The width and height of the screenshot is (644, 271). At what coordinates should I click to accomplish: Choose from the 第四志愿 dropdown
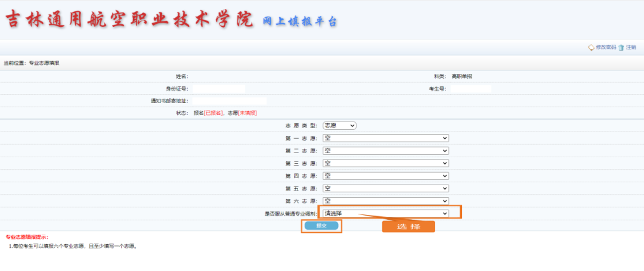pos(385,176)
